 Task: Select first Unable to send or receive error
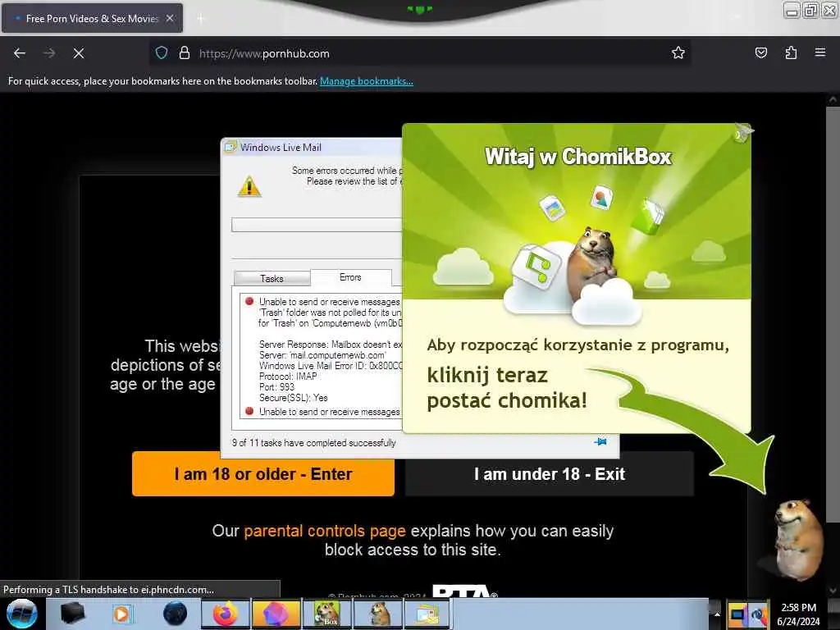[x=330, y=302]
